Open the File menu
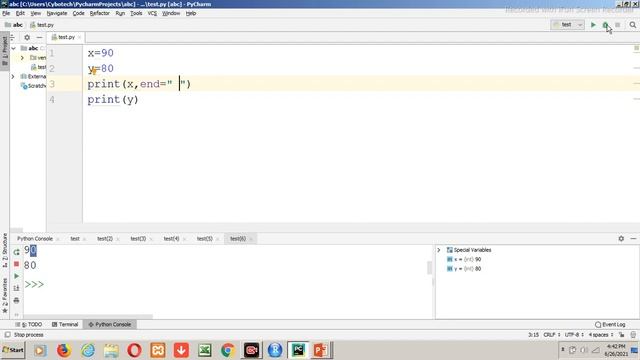Image resolution: width=640 pixels, height=360 pixels. pos(6,13)
